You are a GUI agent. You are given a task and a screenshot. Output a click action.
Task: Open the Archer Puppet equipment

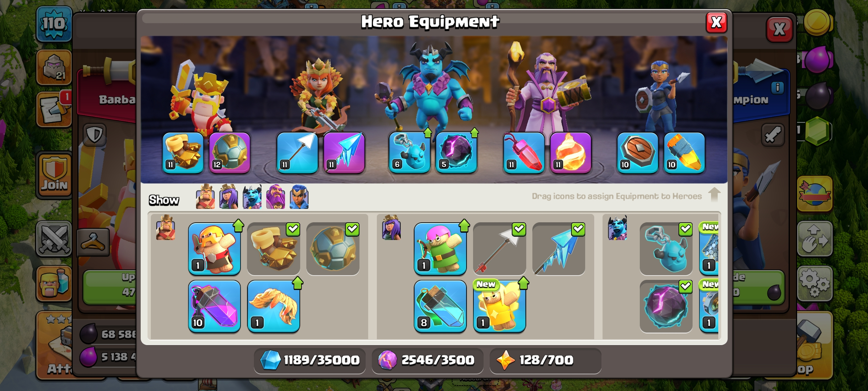pyautogui.click(x=440, y=249)
